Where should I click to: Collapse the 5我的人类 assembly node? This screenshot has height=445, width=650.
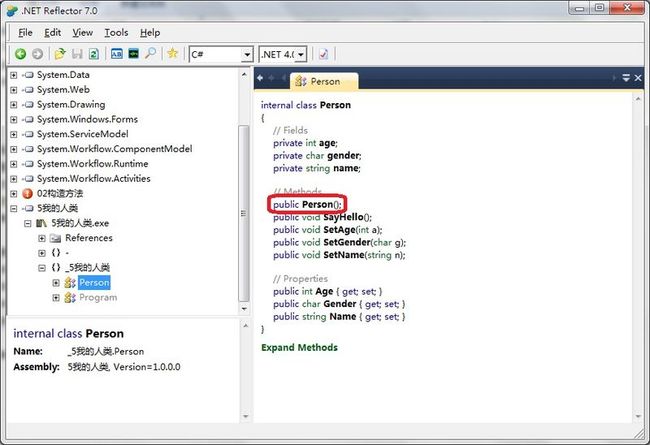click(14, 209)
